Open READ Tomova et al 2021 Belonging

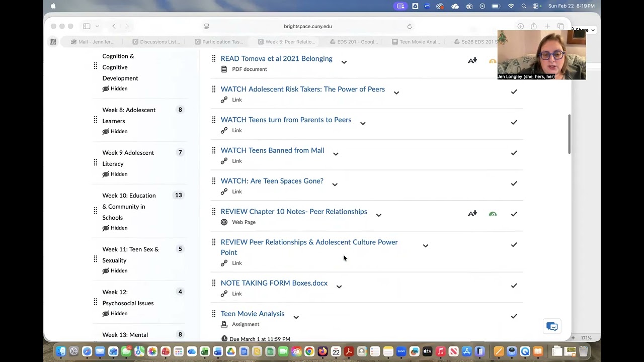coord(277,59)
